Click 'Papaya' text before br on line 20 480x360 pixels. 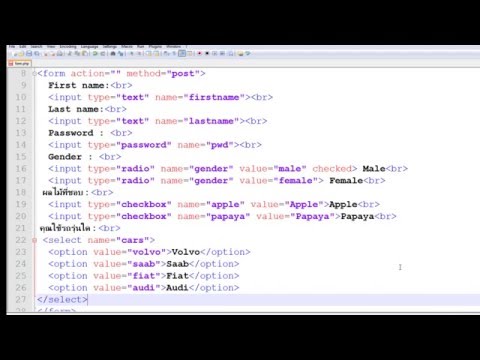(x=357, y=216)
